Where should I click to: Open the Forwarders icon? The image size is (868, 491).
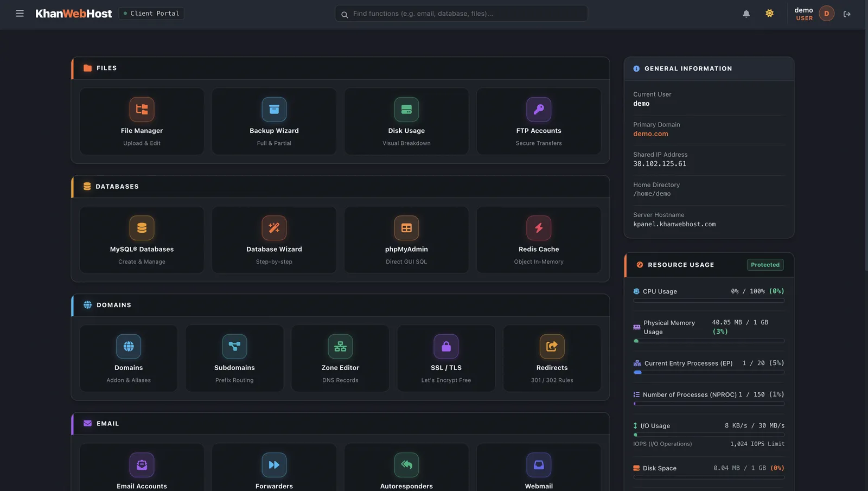(x=274, y=465)
